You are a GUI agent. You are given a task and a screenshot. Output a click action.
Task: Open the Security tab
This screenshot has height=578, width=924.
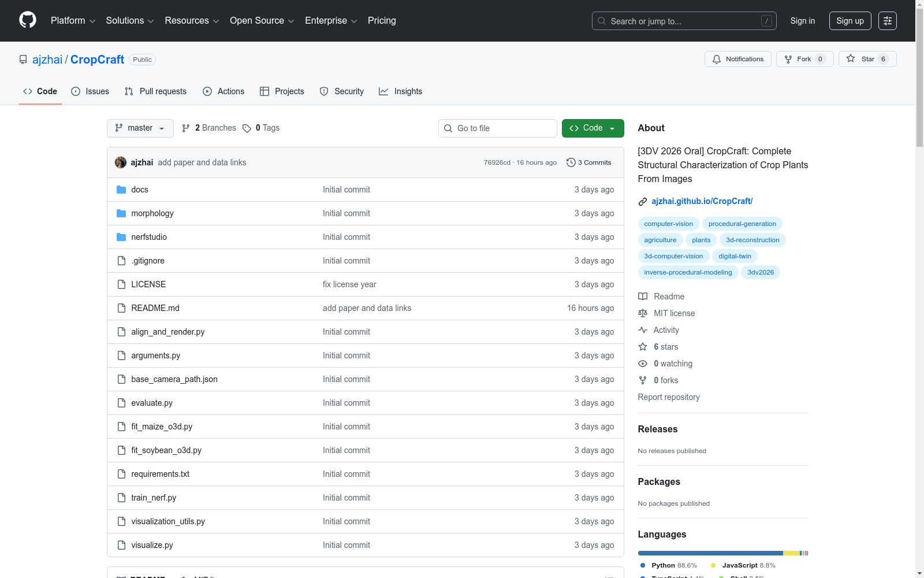(x=342, y=91)
